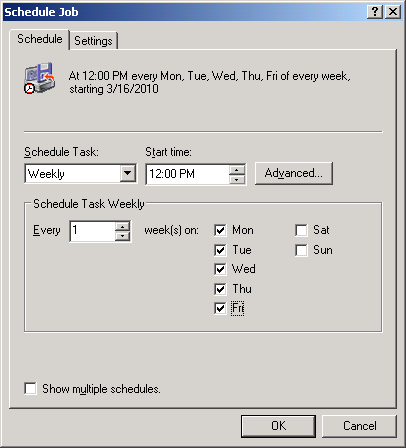Image resolution: width=406 pixels, height=448 pixels.
Task: Click the Schedule Task label above the dropdown
Action: [61, 152]
